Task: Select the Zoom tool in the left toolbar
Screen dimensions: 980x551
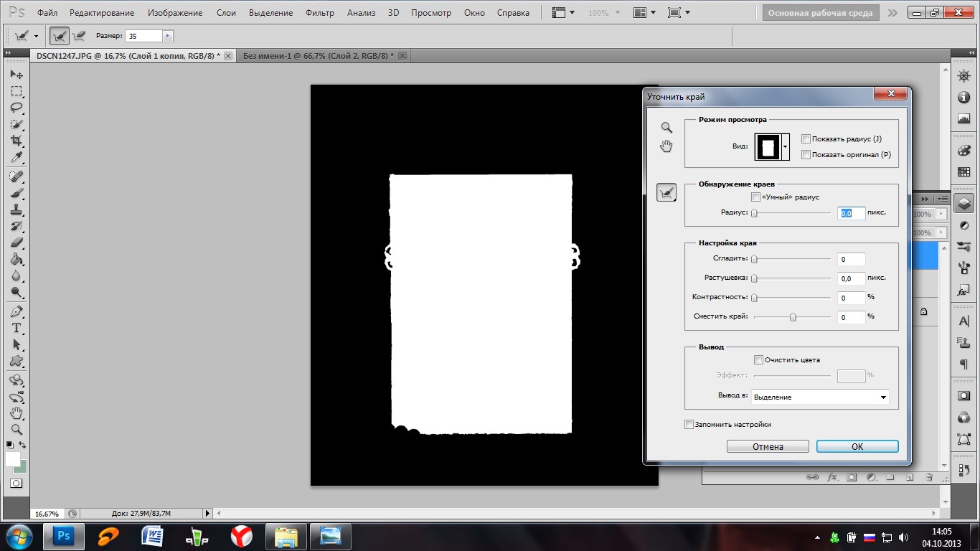Action: click(x=17, y=430)
